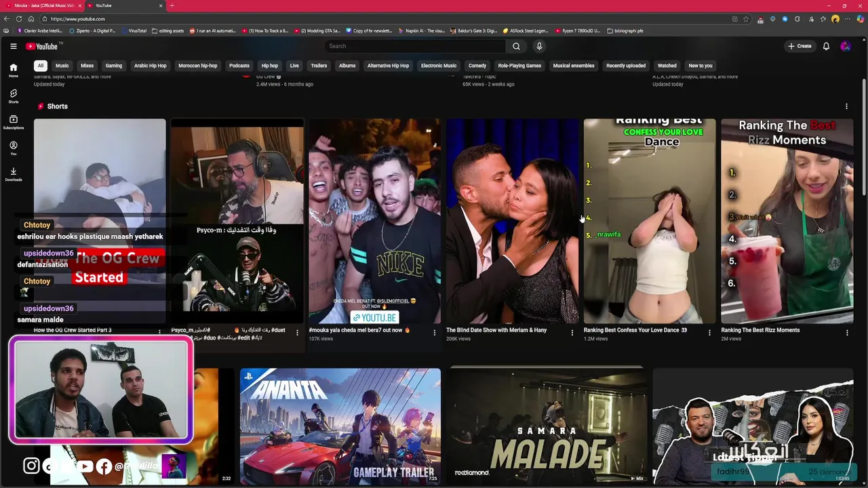The width and height of the screenshot is (868, 488).
Task: Open Ranking The Best Rizz Moments thumbnail
Action: coord(787,221)
